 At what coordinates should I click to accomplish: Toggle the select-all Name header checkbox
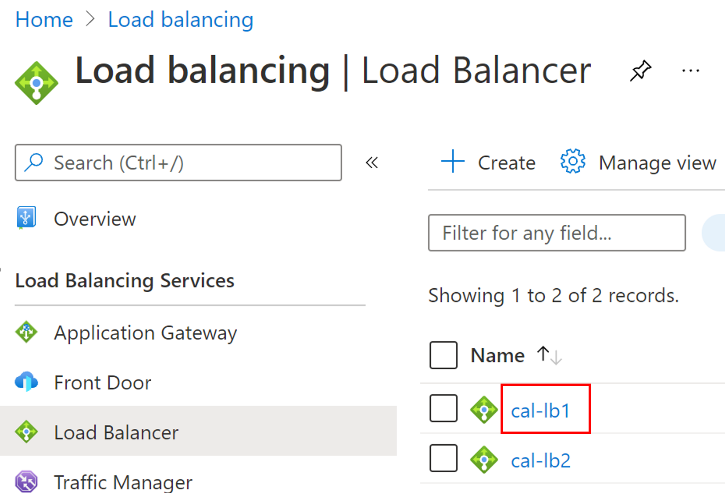(443, 355)
